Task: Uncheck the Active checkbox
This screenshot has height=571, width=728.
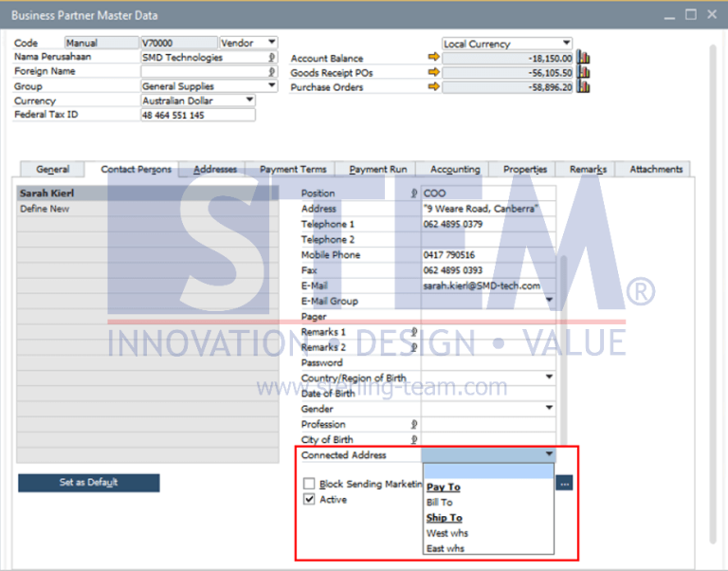Action: pyautogui.click(x=309, y=499)
